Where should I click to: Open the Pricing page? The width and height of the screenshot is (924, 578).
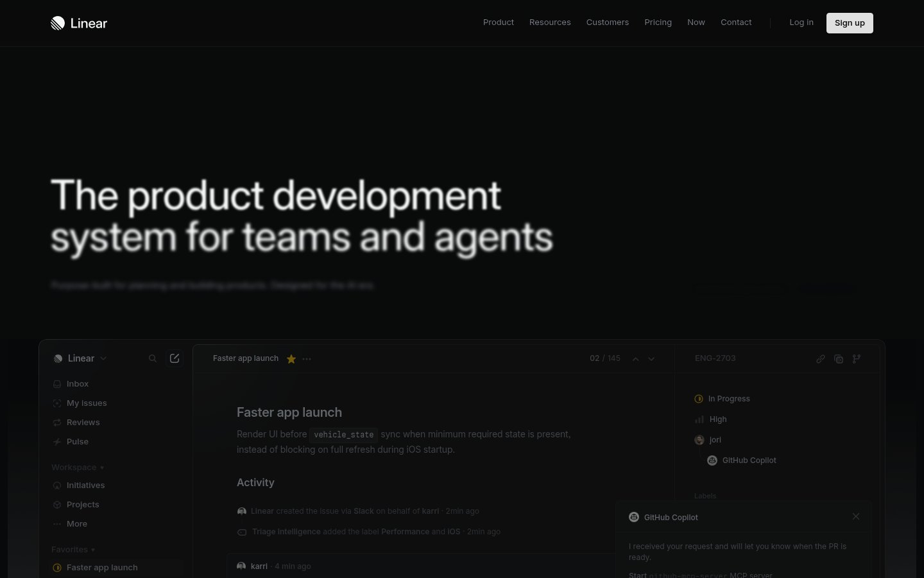click(x=658, y=22)
